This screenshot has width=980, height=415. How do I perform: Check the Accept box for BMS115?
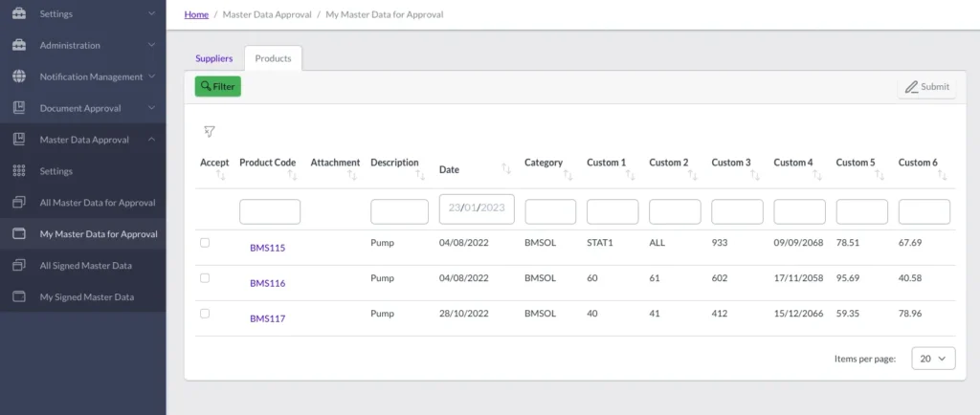[205, 243]
